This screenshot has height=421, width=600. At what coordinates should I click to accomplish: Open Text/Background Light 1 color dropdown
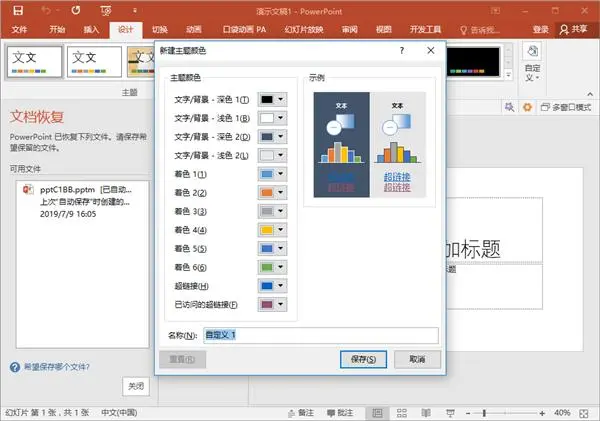(x=272, y=118)
